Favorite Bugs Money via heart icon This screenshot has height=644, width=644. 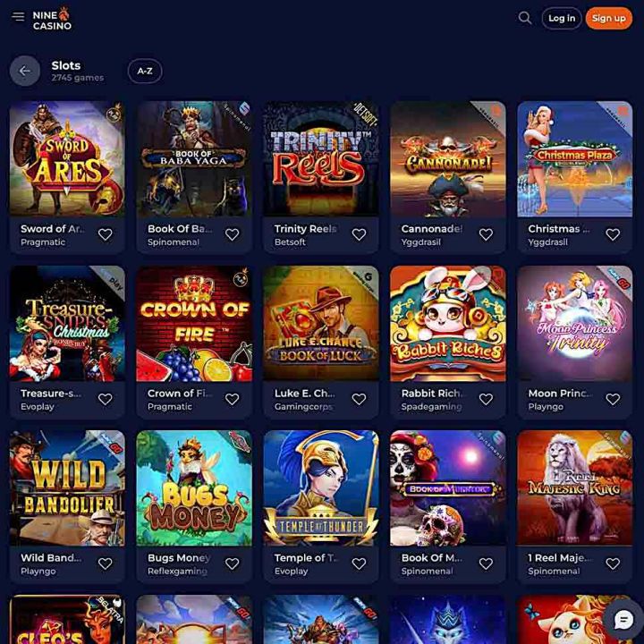pyautogui.click(x=232, y=563)
